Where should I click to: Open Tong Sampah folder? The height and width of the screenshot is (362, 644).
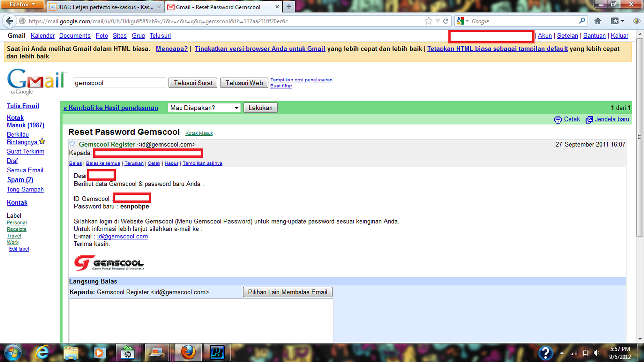tap(25, 189)
